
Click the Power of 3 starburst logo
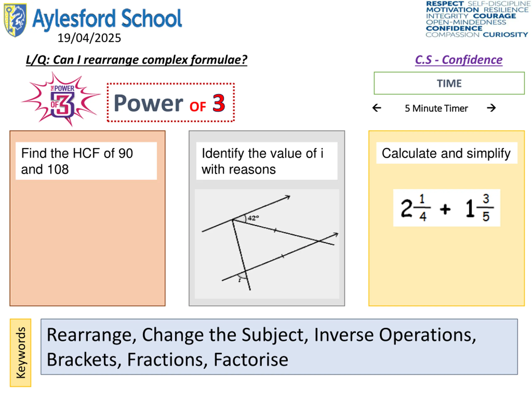(61, 99)
